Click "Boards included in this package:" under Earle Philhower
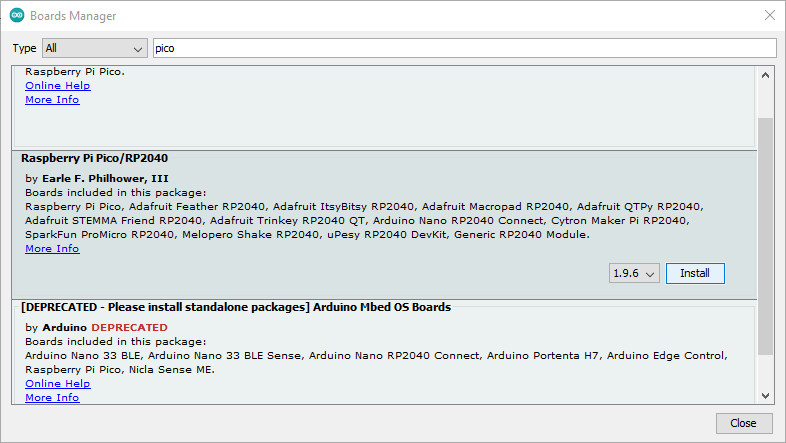This screenshot has height=443, width=786. [116, 192]
